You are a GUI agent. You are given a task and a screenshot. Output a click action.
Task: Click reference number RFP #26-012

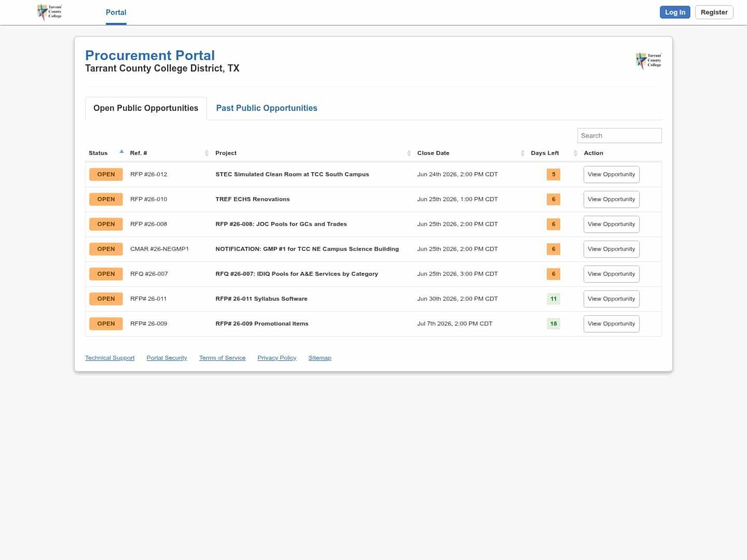pyautogui.click(x=149, y=175)
